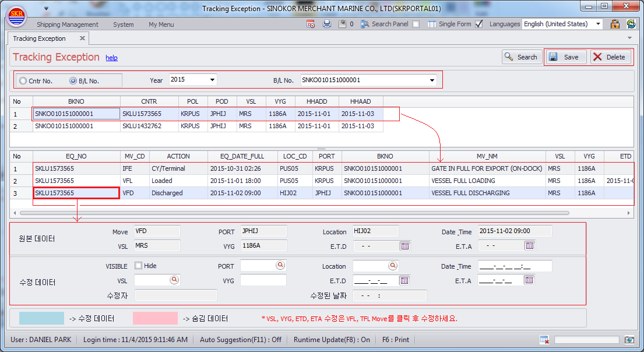Click the refresh icon at top right

pos(631,24)
